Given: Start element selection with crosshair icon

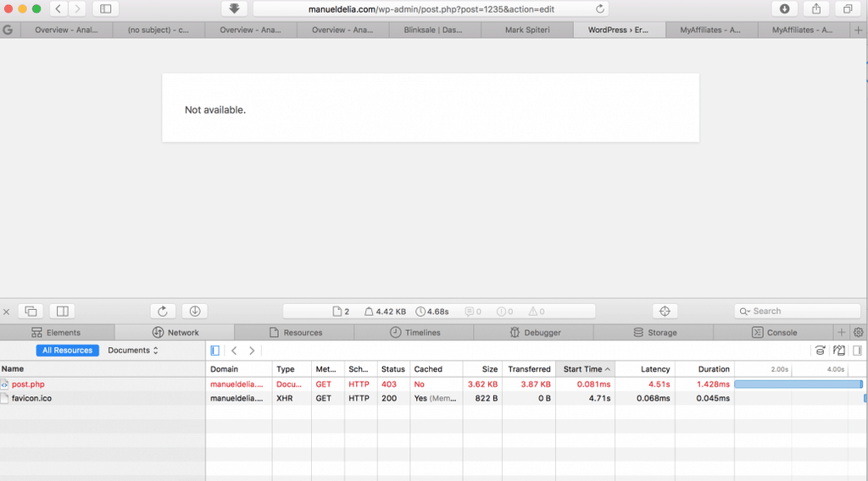Looking at the screenshot, I should (665, 311).
